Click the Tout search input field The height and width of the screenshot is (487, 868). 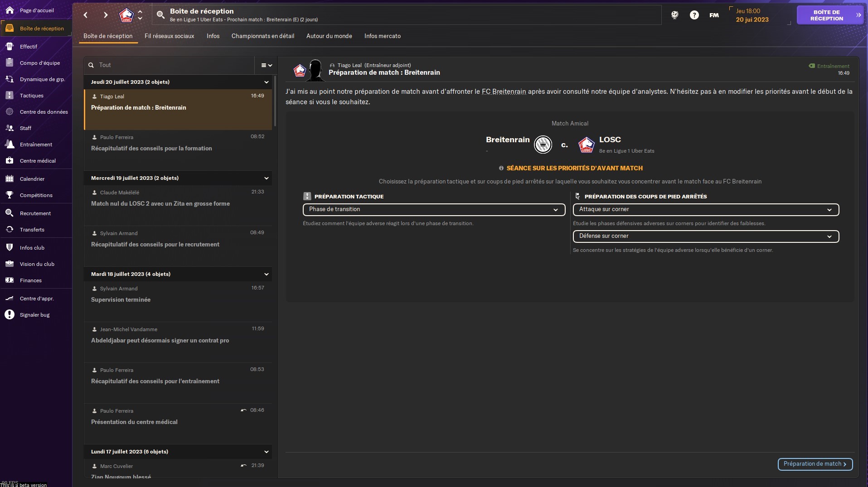pyautogui.click(x=169, y=65)
